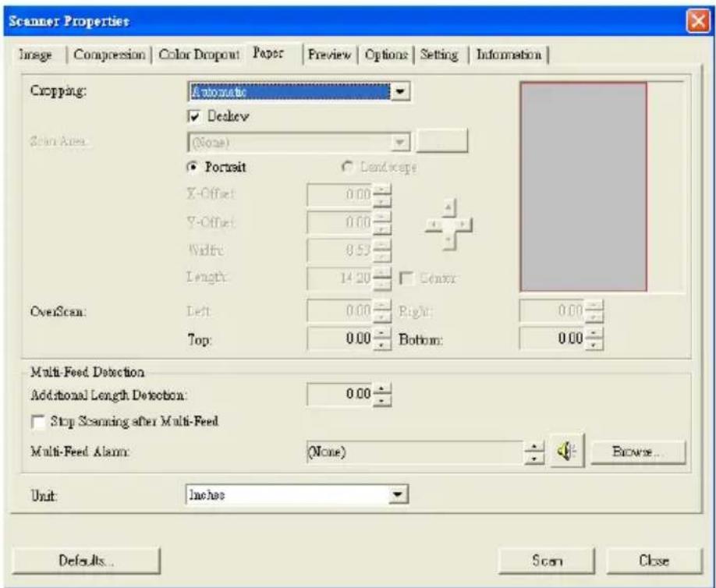Image resolution: width=716 pixels, height=588 pixels.
Task: Click the down arrow of the directional pad
Action: pyautogui.click(x=449, y=241)
